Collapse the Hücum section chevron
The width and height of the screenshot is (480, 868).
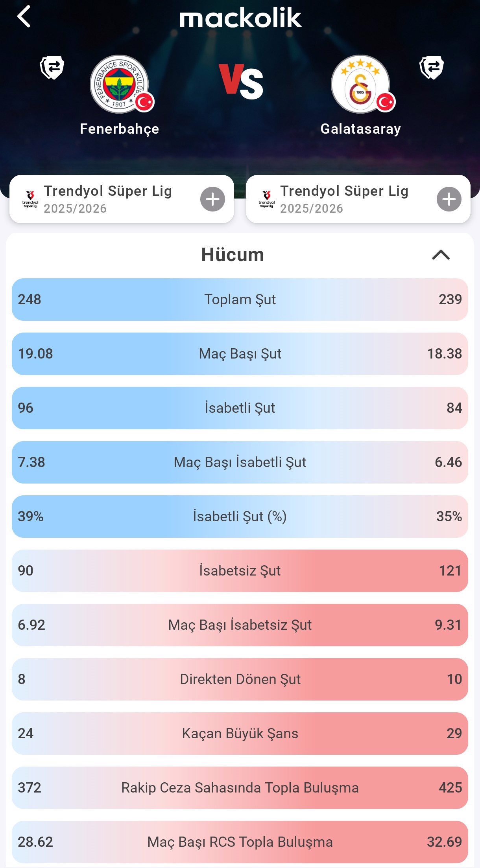tap(441, 255)
